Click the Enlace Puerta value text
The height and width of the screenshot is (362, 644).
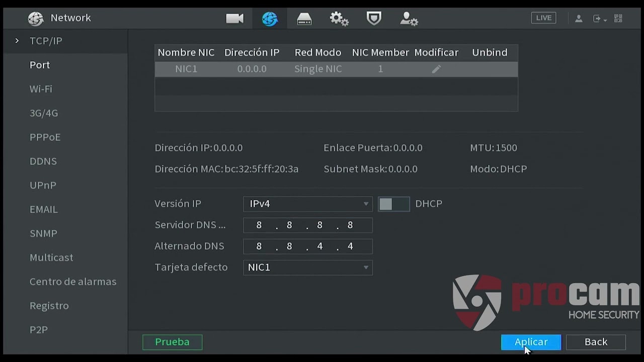408,148
